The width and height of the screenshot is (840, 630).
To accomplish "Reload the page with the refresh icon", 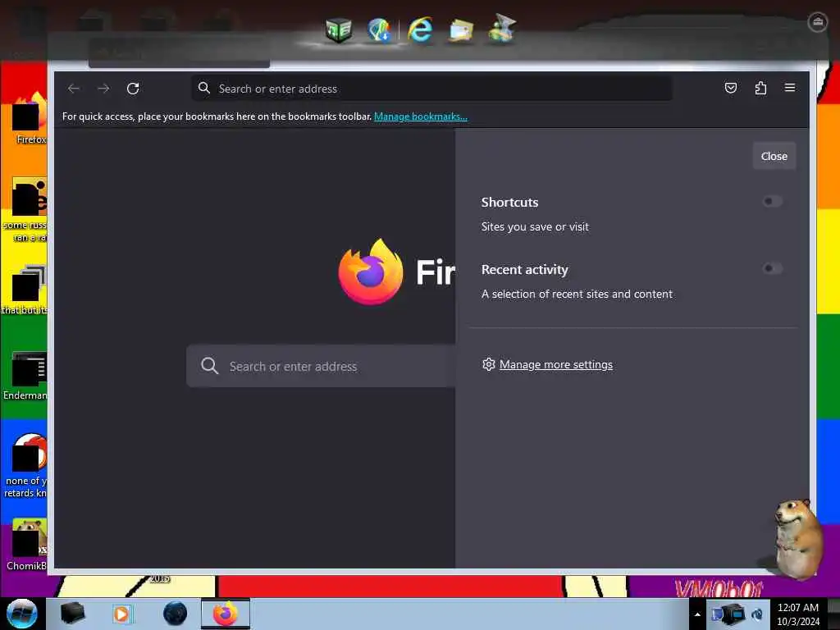I will pyautogui.click(x=133, y=89).
